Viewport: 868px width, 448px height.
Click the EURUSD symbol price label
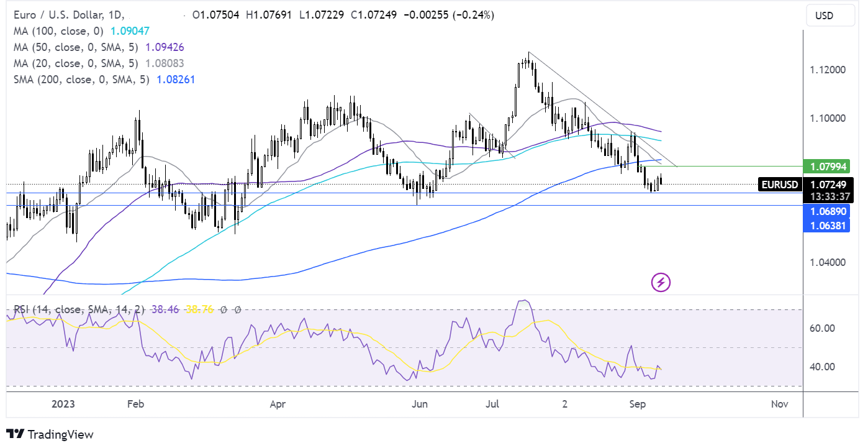tap(779, 184)
